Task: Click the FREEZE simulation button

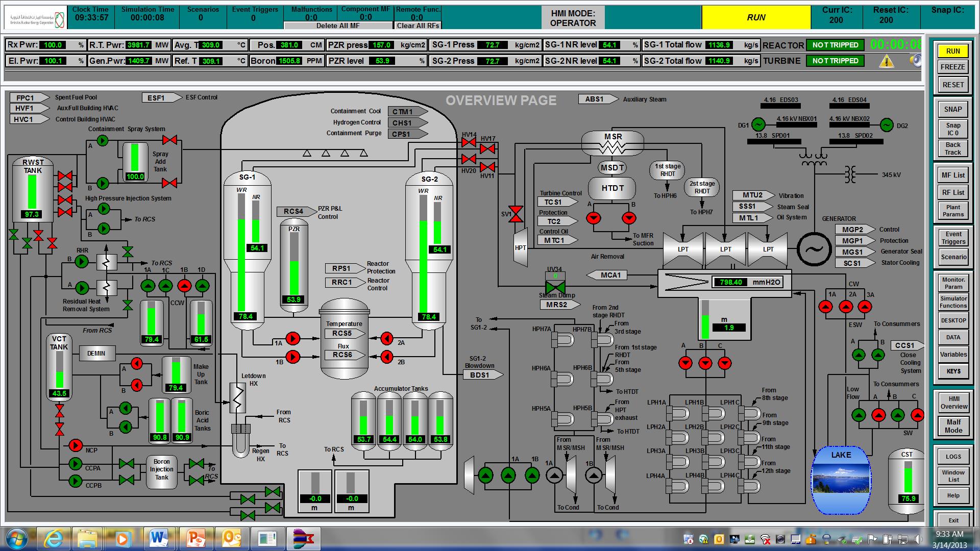Action: pos(953,67)
